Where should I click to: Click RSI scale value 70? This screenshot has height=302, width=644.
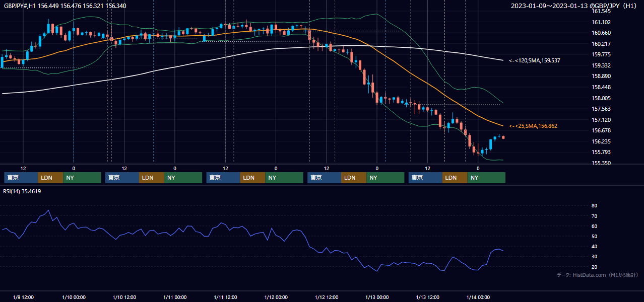(594, 216)
